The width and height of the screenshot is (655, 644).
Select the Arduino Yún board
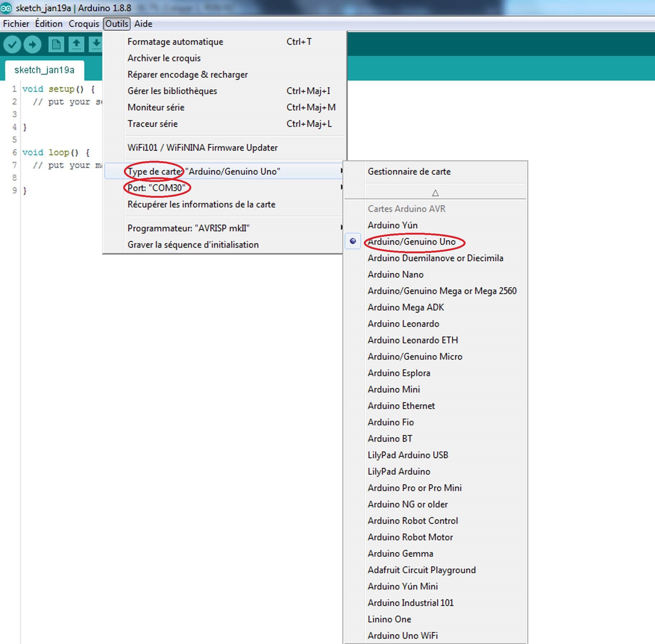[x=435, y=225]
